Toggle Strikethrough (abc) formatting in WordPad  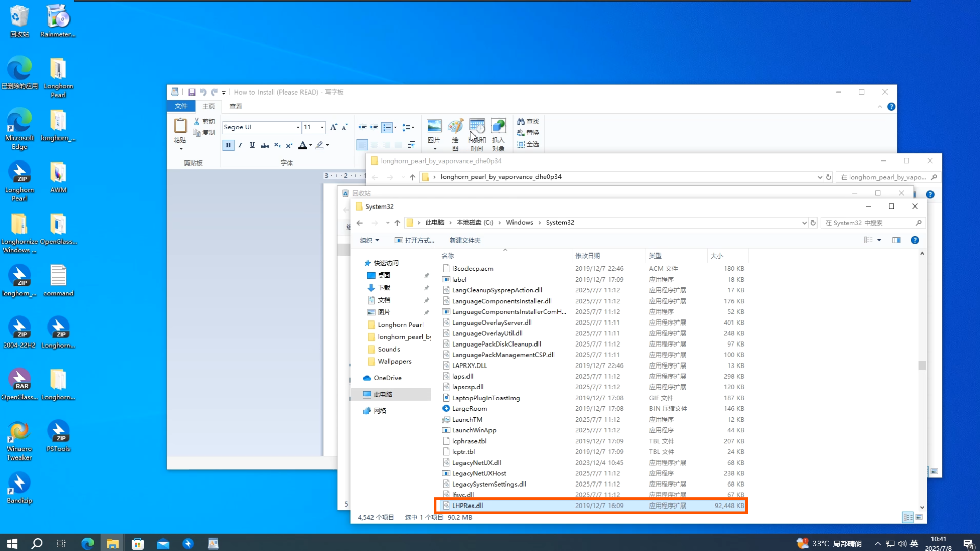(265, 145)
